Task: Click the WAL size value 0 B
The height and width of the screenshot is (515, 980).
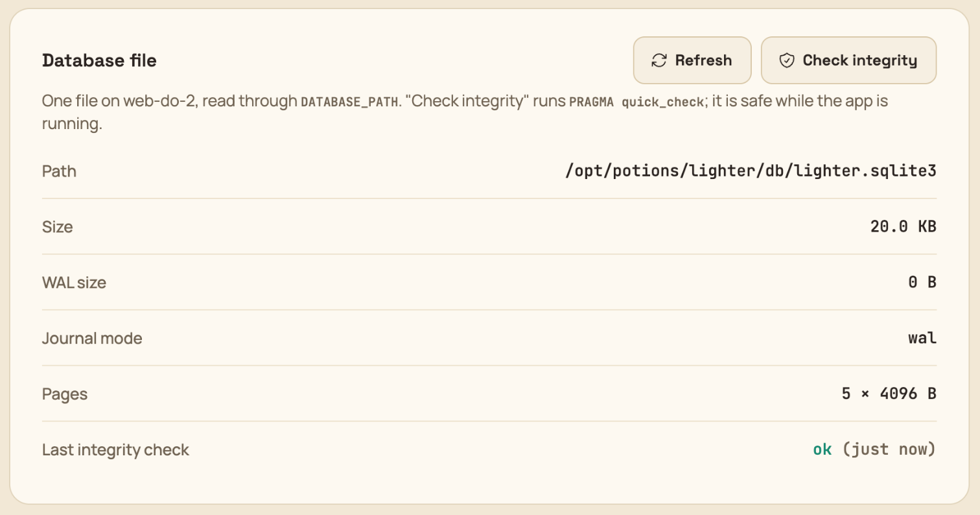Action: click(922, 283)
